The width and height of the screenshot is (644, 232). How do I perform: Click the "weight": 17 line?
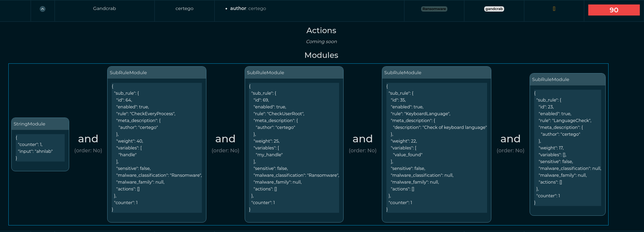click(551, 148)
